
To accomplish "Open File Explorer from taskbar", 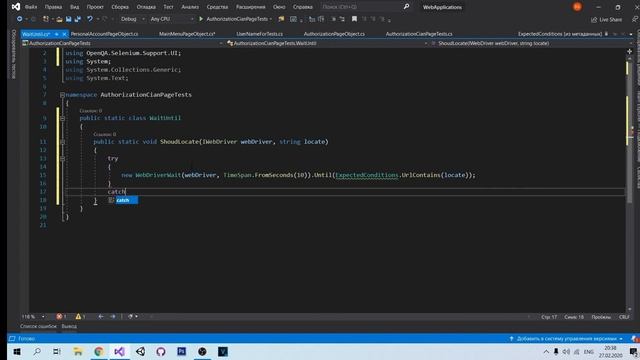I will [x=78, y=352].
